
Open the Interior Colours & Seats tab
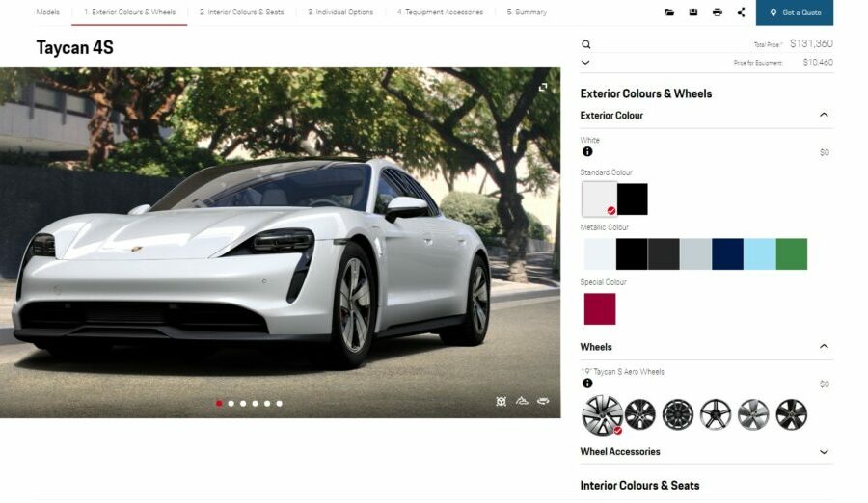pyautogui.click(x=241, y=12)
